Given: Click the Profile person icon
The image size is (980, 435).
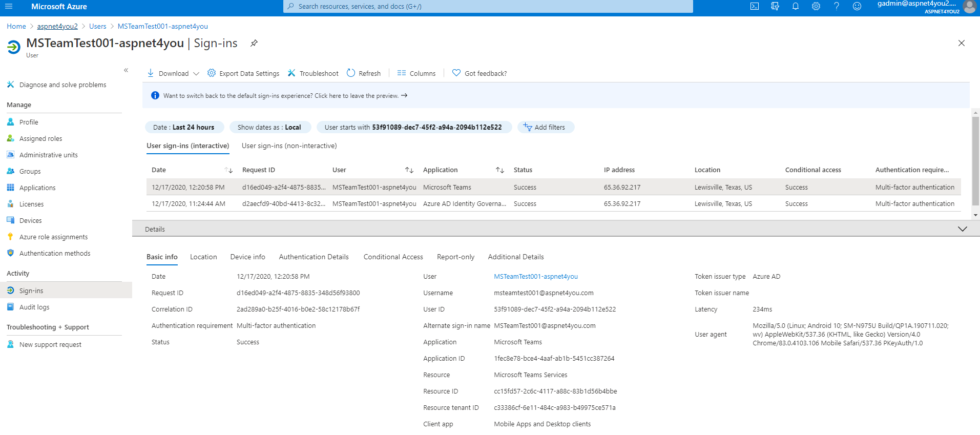Looking at the screenshot, I should pos(11,122).
